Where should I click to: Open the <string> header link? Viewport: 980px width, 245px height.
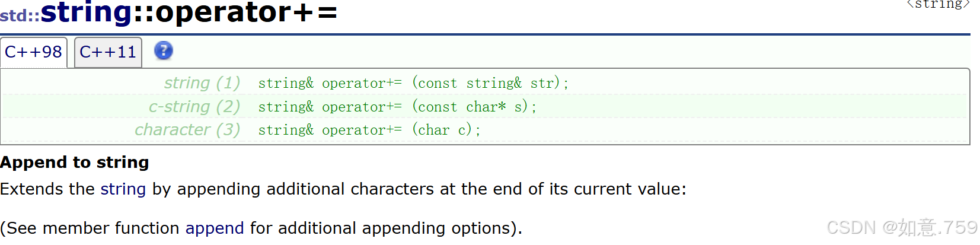[938, 4]
